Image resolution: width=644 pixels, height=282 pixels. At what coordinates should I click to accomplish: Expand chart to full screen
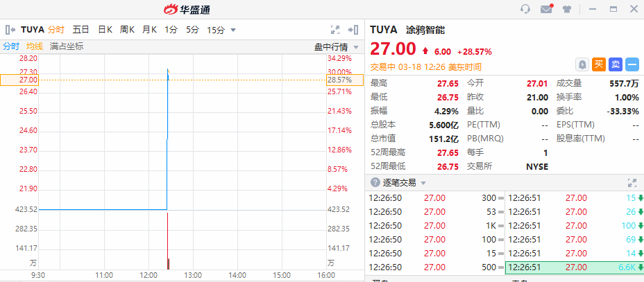pos(335,30)
